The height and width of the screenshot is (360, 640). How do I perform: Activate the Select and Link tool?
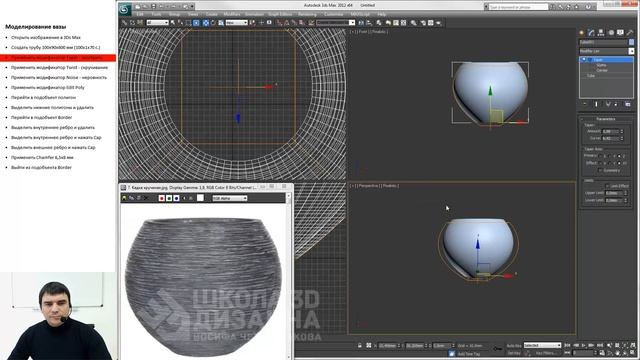coord(124,23)
